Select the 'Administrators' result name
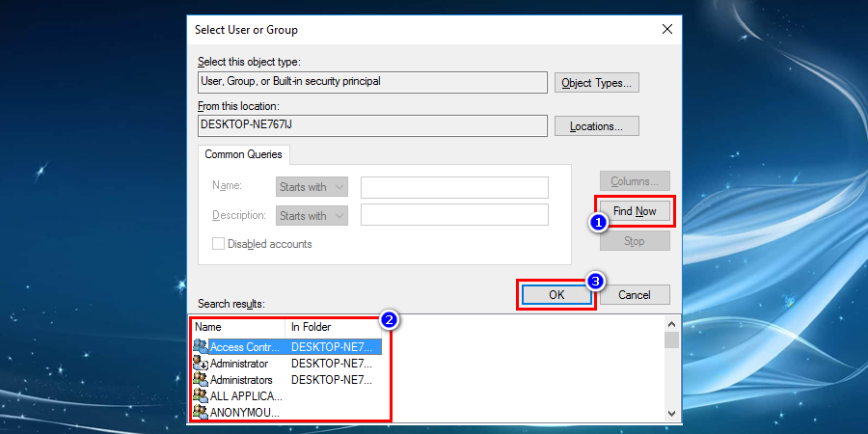The width and height of the screenshot is (868, 434). [x=241, y=380]
